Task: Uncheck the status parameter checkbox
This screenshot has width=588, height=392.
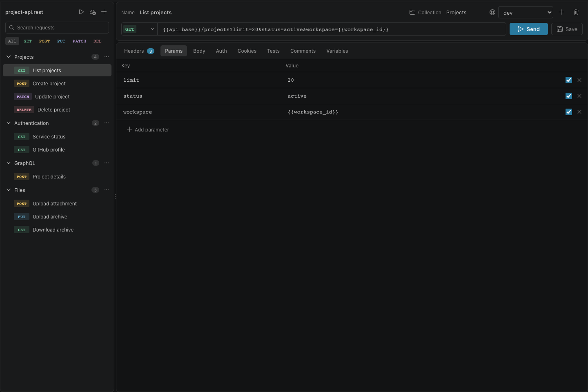Action: coord(569,96)
